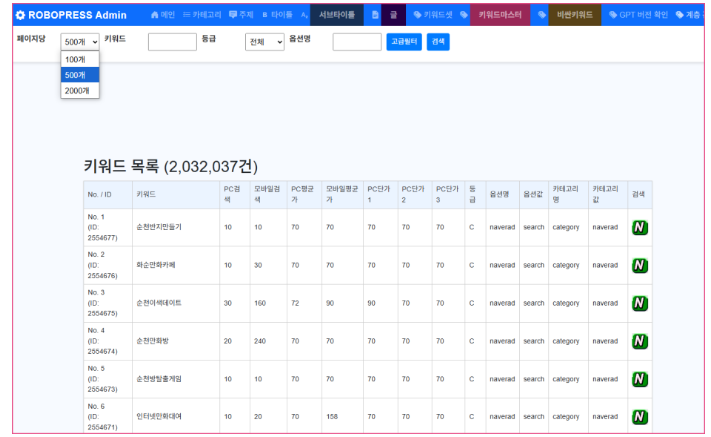The height and width of the screenshot is (437, 711).
Task: Click the 모바일검색 column header
Action: click(x=267, y=194)
